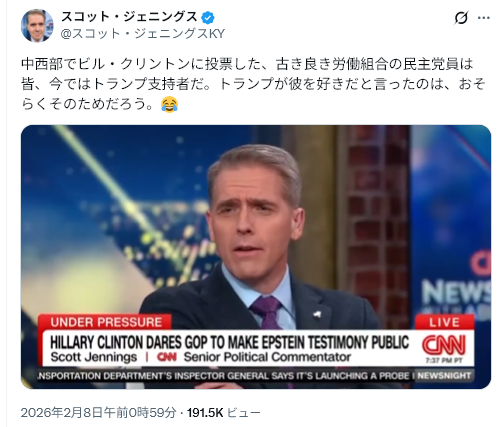This screenshot has width=501, height=427.
Task: Click the handle @スコット・ジェニングスKY
Action: pyautogui.click(x=143, y=34)
